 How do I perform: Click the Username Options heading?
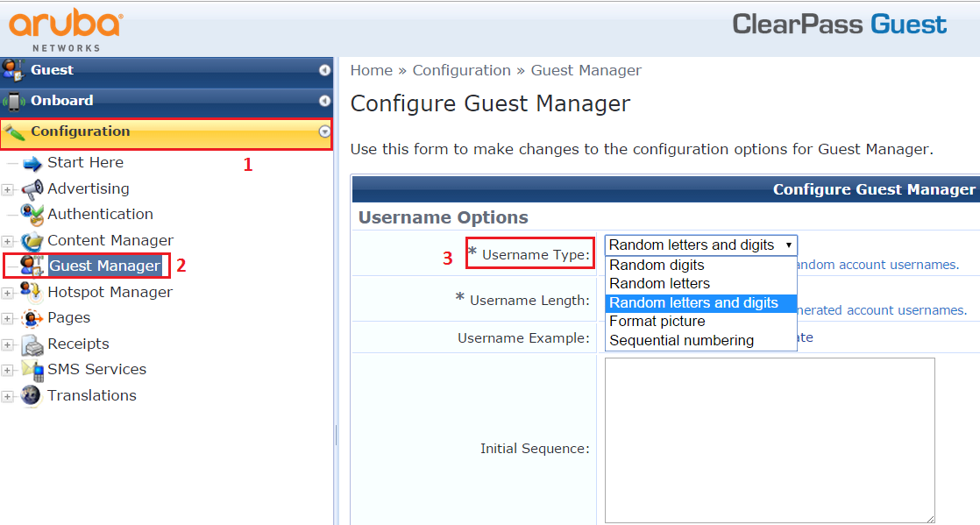click(x=444, y=217)
